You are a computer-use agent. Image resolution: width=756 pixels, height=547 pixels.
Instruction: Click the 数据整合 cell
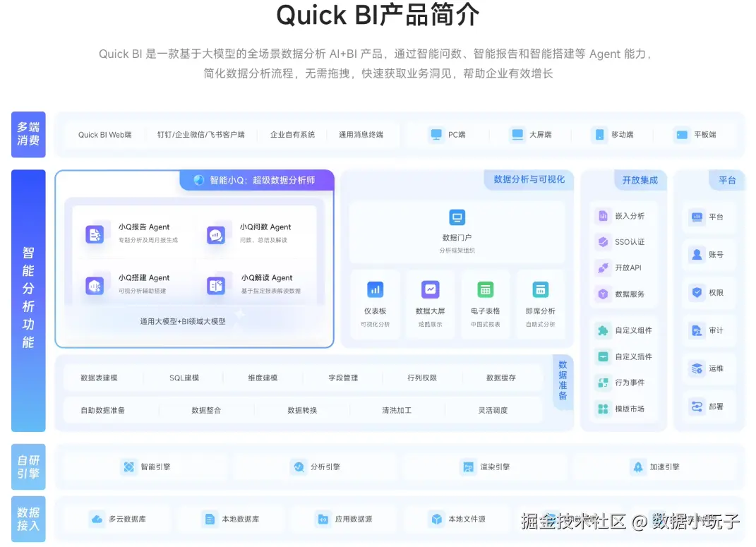click(x=206, y=410)
